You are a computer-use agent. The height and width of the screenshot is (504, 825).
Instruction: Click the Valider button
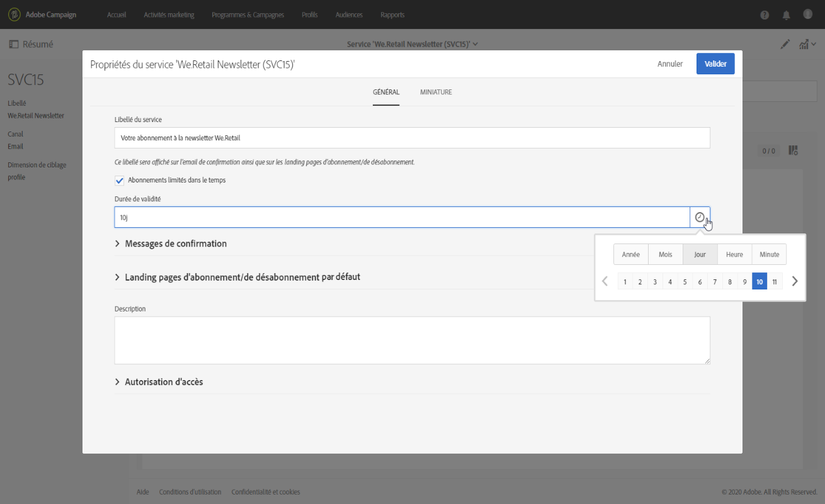(715, 64)
